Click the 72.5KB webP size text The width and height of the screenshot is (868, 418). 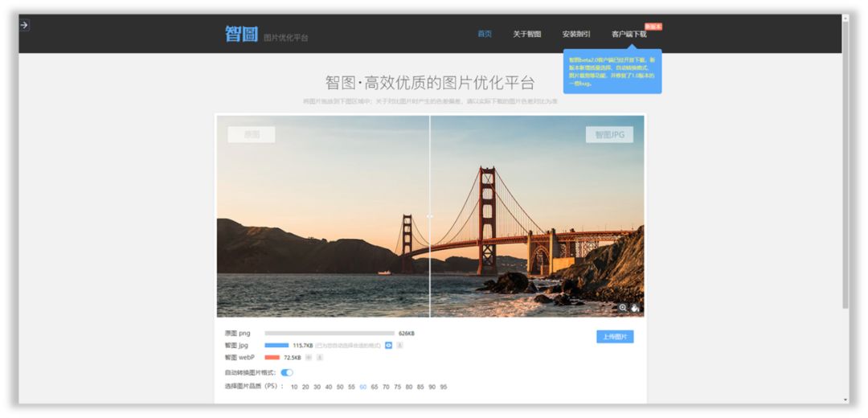293,358
